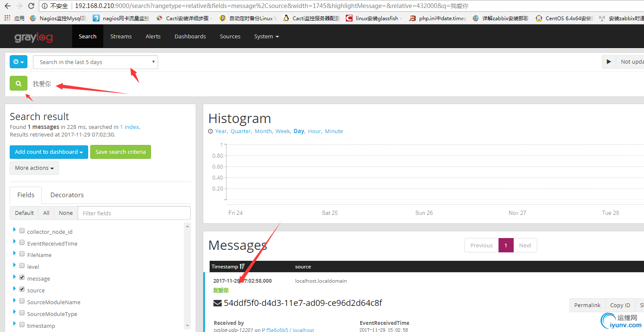The height and width of the screenshot is (332, 644).
Task: Click the fields list scrollbar up arrow
Action: coord(187,226)
